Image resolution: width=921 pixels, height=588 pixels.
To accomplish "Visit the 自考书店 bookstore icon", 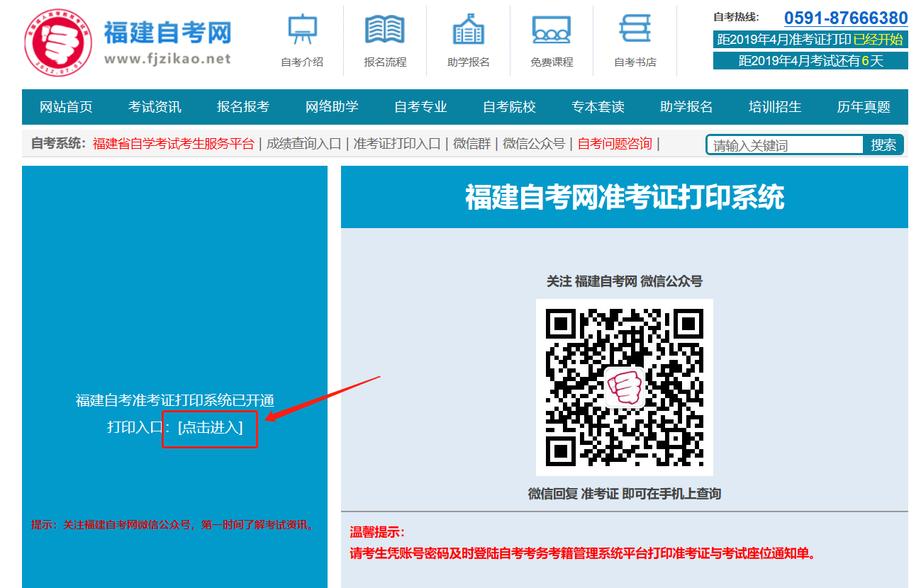I will pyautogui.click(x=635, y=39).
